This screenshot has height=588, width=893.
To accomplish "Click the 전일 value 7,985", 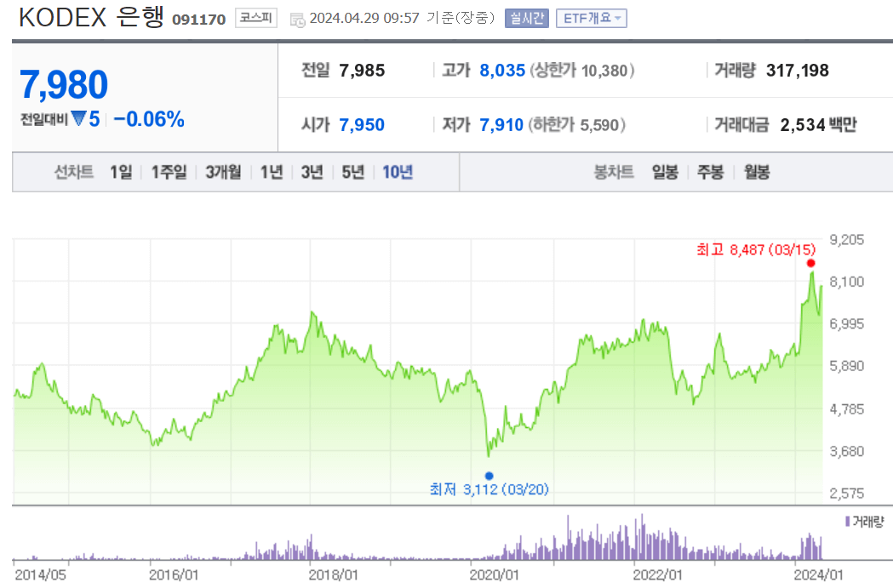I will pyautogui.click(x=362, y=71).
